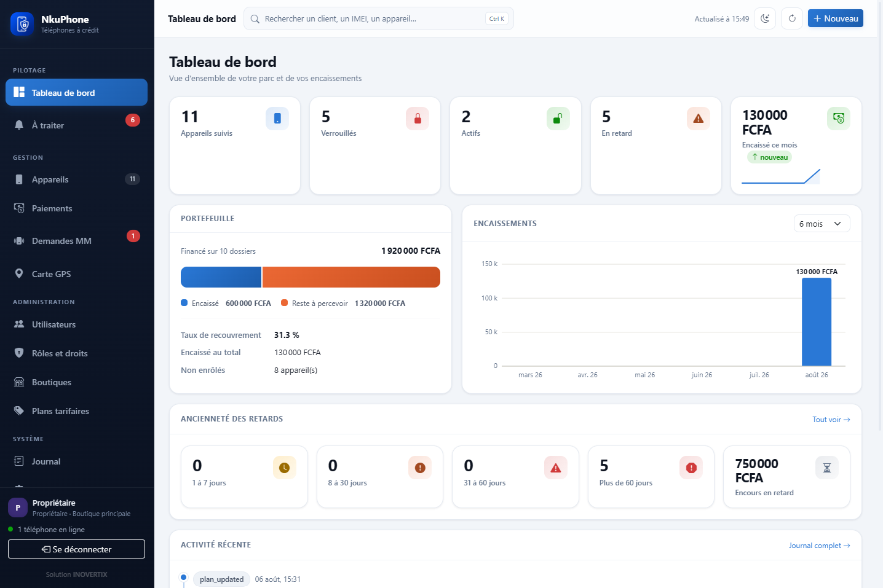Click the red lock icon on the Verrouillés card
Image resolution: width=883 pixels, height=588 pixels.
coord(418,119)
